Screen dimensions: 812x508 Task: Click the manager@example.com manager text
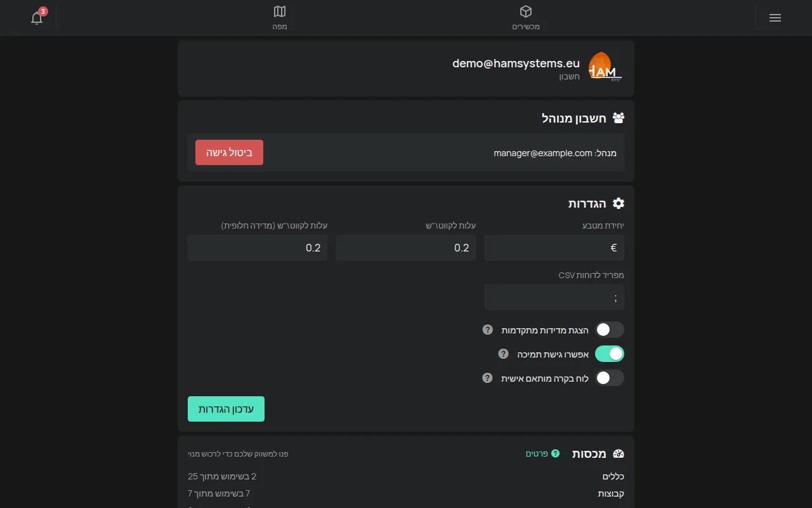tap(543, 153)
